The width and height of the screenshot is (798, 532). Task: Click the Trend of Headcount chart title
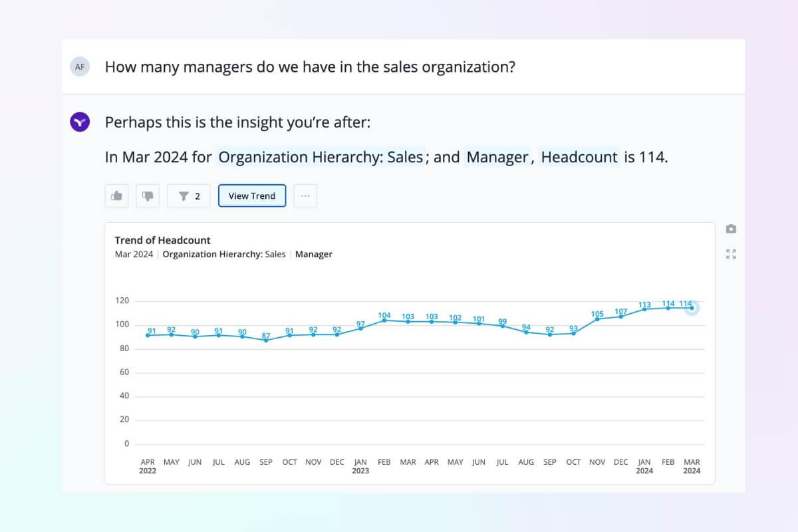click(162, 240)
